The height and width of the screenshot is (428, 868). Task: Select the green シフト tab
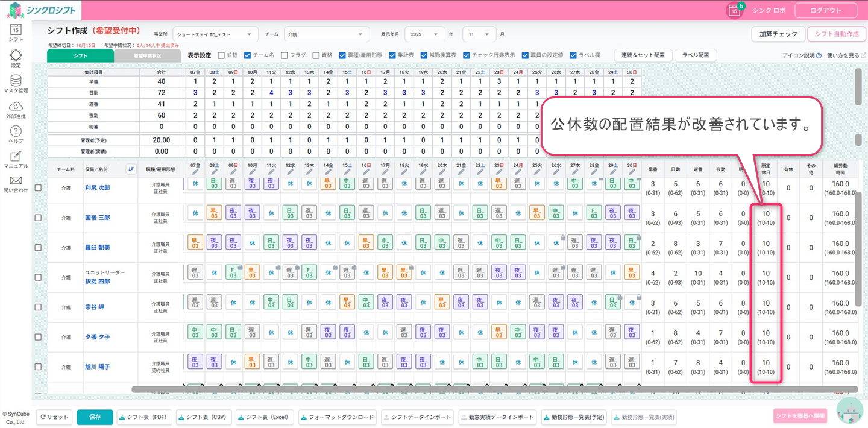pyautogui.click(x=80, y=55)
